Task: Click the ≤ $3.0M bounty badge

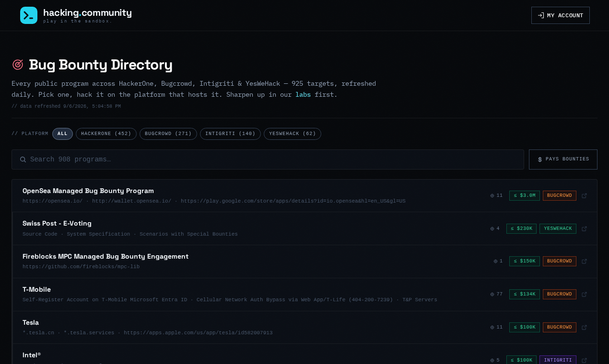Action: point(525,195)
